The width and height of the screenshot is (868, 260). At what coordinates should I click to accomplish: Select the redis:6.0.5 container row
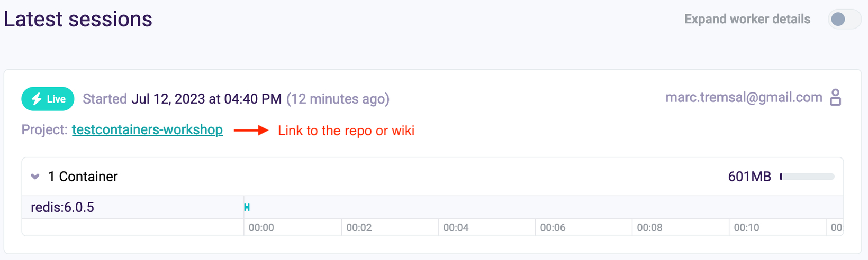coord(432,207)
